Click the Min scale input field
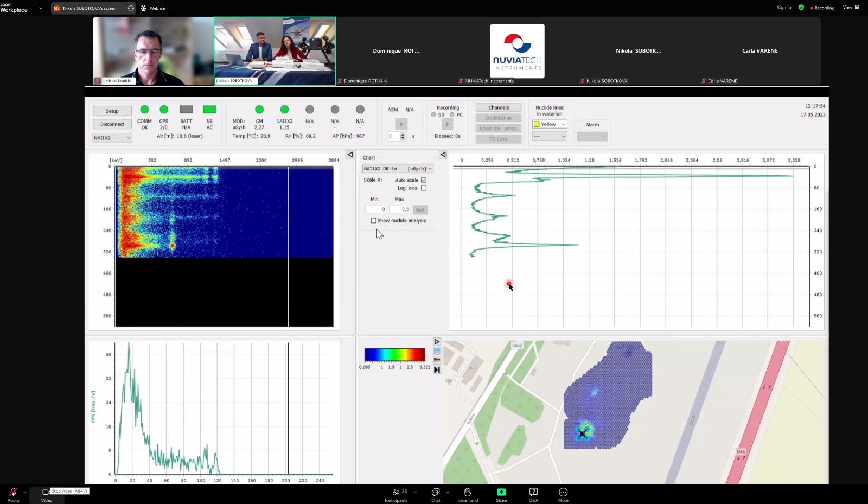The image size is (868, 504). coord(375,209)
